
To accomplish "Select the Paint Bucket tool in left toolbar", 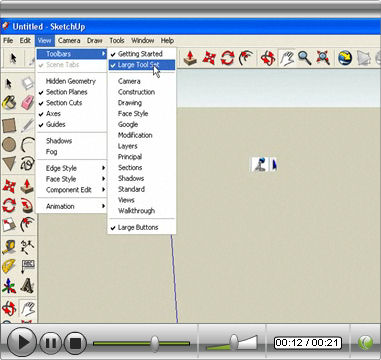I will (x=9, y=102).
